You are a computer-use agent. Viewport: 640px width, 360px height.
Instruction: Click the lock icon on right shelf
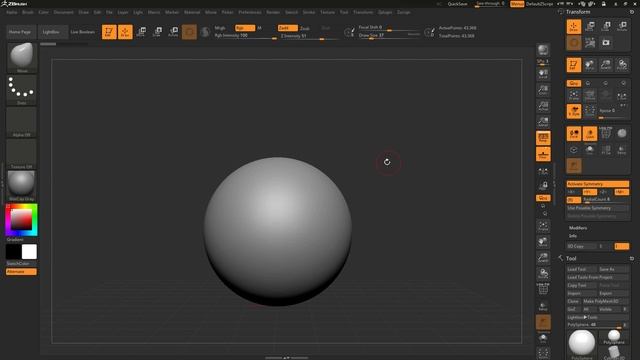(x=543, y=186)
